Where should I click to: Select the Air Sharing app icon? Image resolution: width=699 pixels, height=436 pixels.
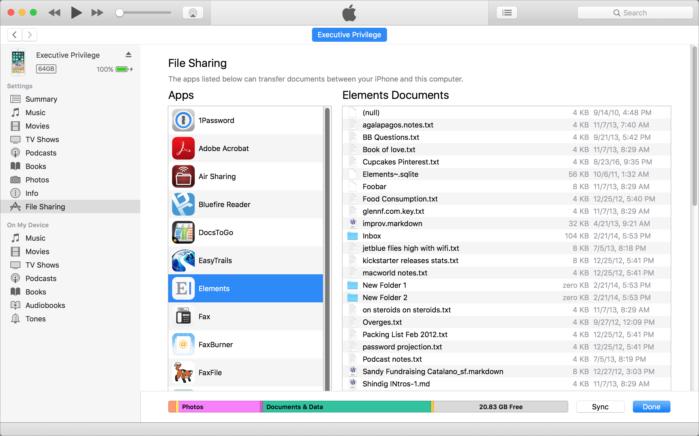(x=183, y=177)
